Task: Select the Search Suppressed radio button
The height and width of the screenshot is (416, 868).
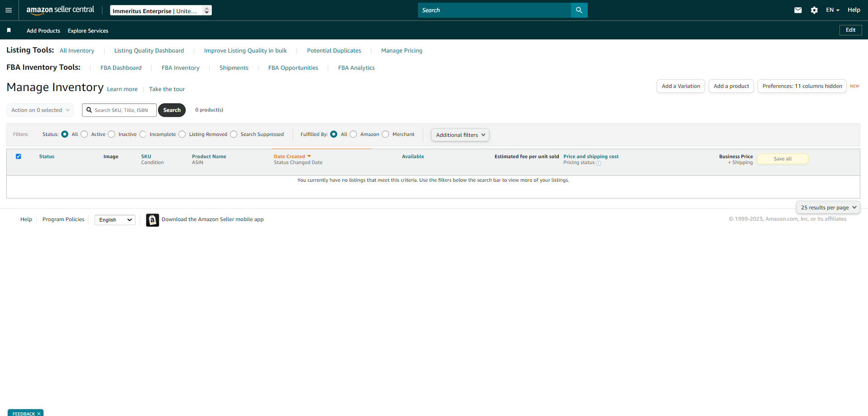Action: (x=234, y=134)
